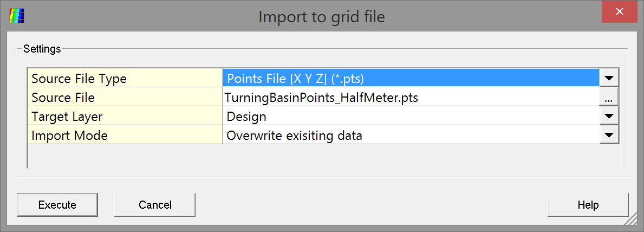
Task: Click the Import to grid file title bar
Action: tap(322, 17)
